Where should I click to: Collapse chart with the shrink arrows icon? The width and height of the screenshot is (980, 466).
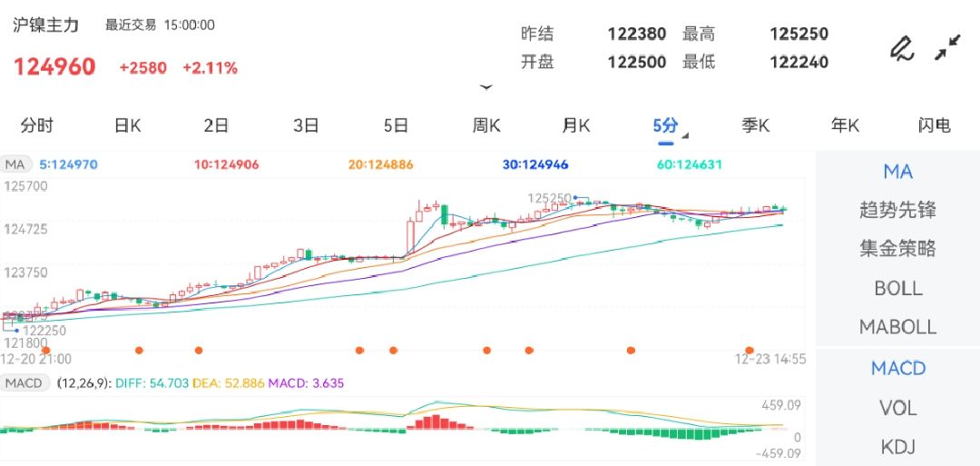point(947,47)
